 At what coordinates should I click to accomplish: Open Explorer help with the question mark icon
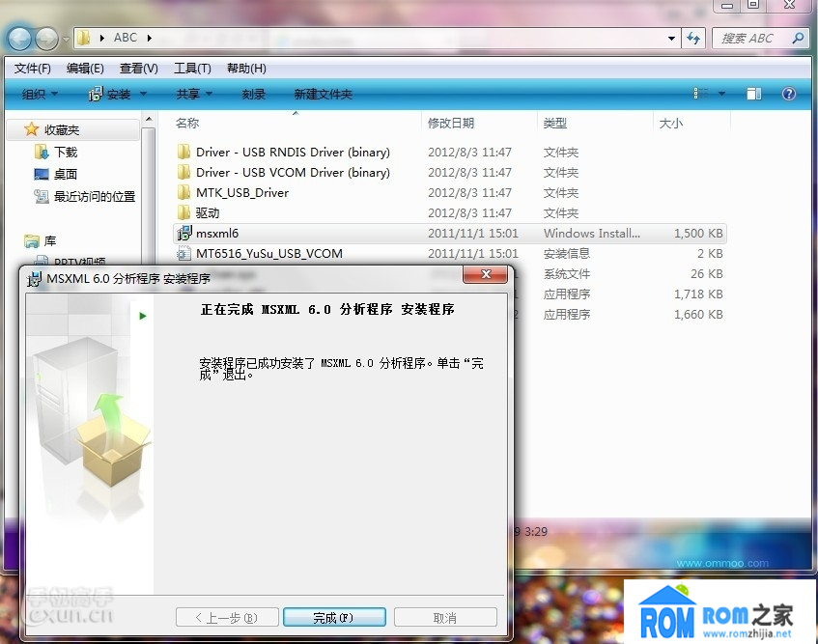click(789, 94)
